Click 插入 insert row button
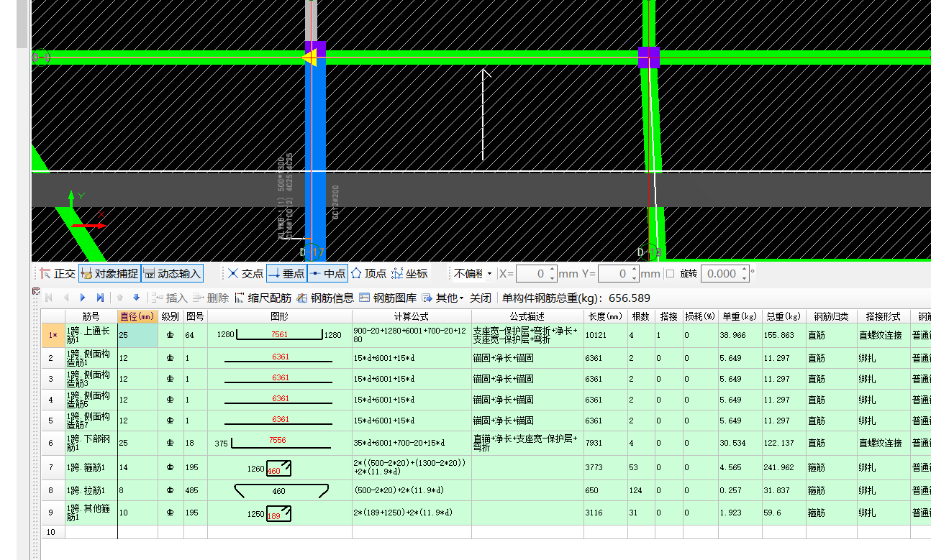931x560 pixels. pos(169,298)
